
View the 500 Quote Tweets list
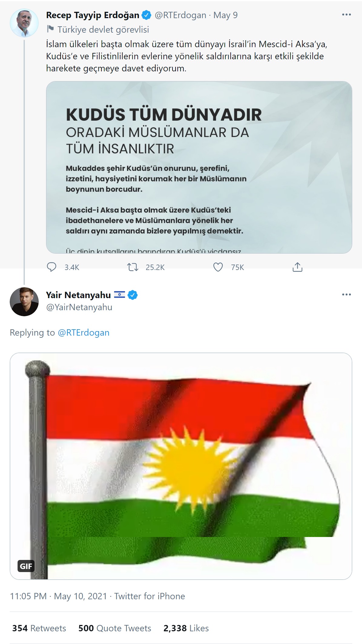[x=115, y=628]
